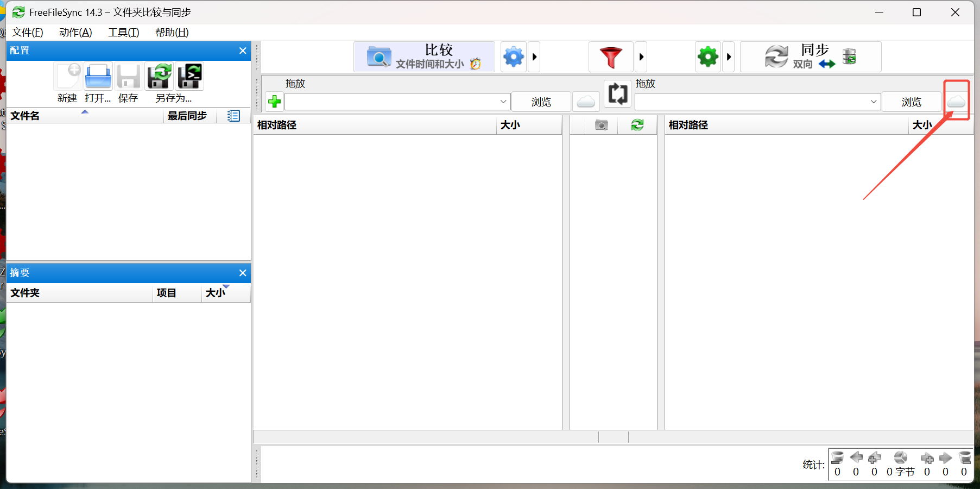
Task: Add a folder pair with the green plus
Action: pyautogui.click(x=274, y=102)
